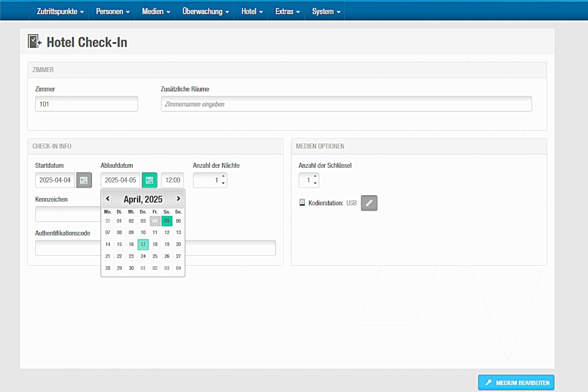Open the Startdatum calendar picker icon
588x392 pixels.
coord(84,180)
